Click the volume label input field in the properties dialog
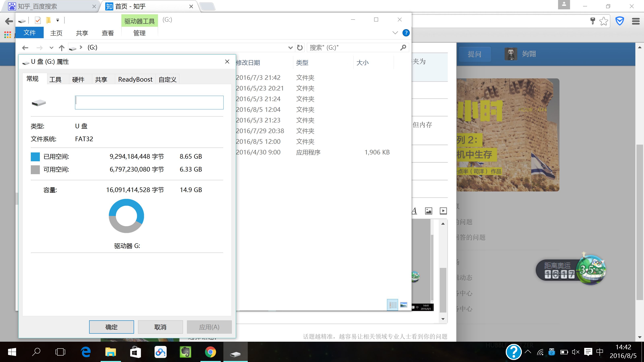Screen dimensions: 644x362 (x=149, y=102)
